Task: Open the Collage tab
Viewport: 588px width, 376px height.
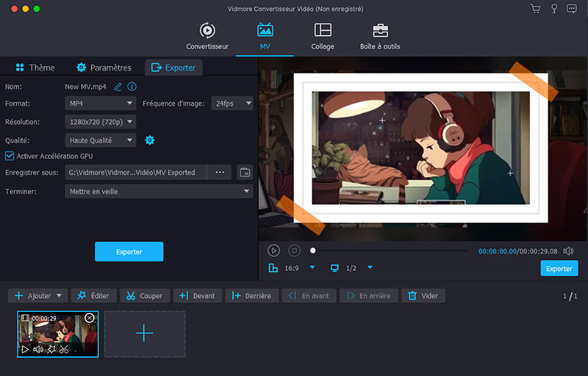Action: [x=323, y=37]
